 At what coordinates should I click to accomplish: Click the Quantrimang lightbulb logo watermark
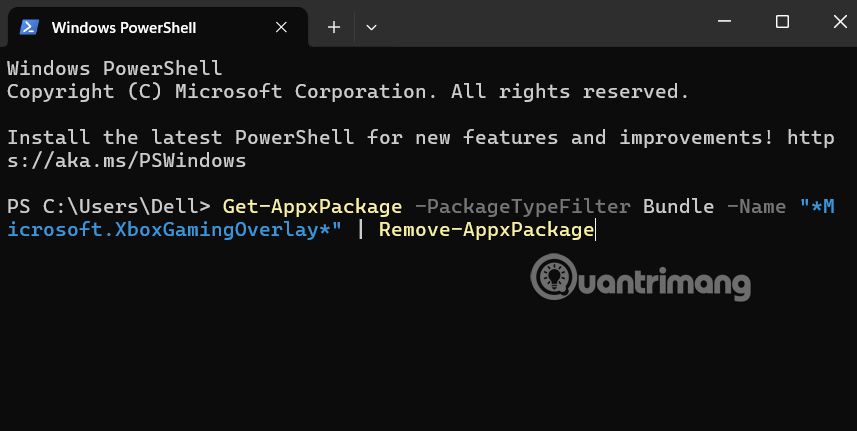[550, 274]
